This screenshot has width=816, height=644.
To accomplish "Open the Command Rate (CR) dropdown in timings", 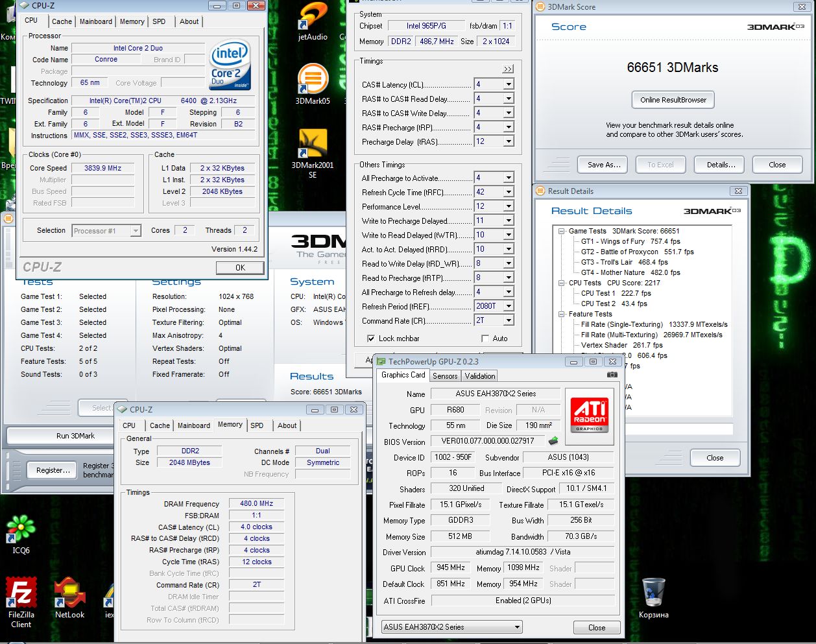I will tap(509, 320).
